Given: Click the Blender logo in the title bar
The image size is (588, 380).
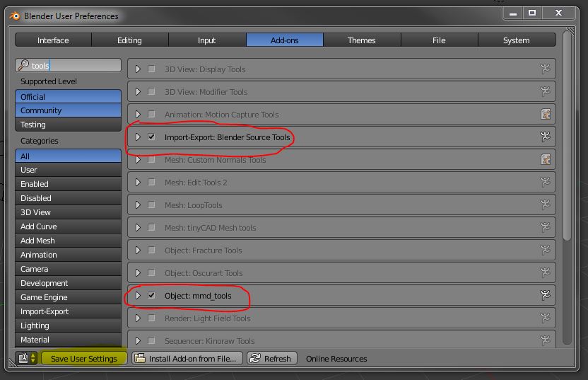Looking at the screenshot, I should (x=15, y=16).
